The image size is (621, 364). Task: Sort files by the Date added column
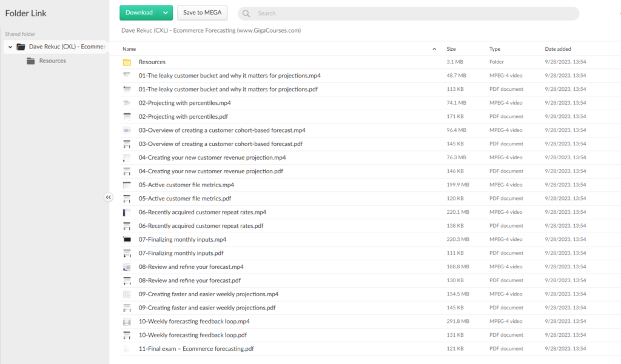coord(557,49)
